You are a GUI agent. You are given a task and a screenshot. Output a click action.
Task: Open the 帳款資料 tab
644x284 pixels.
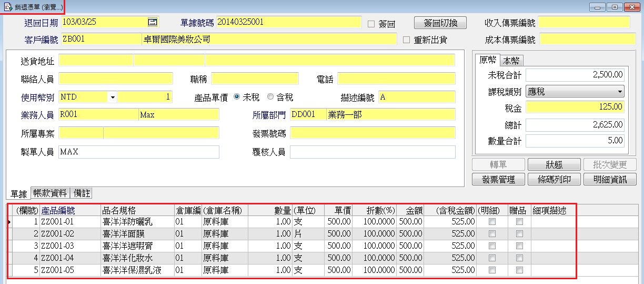(51, 193)
